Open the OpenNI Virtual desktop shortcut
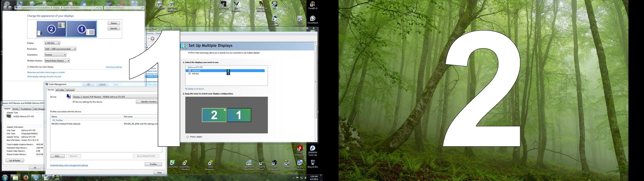Image resolution: width=644 pixels, height=181 pixels. pyautogui.click(x=262, y=165)
